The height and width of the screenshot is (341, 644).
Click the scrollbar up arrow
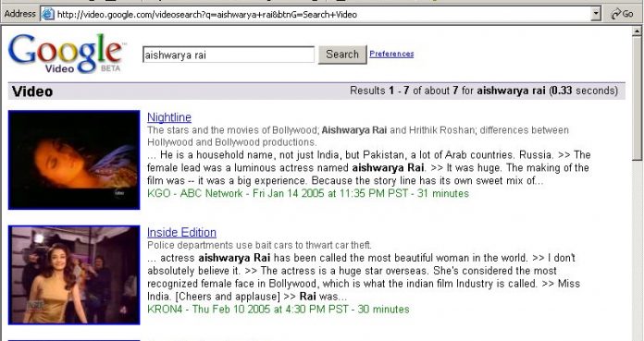(x=637, y=31)
